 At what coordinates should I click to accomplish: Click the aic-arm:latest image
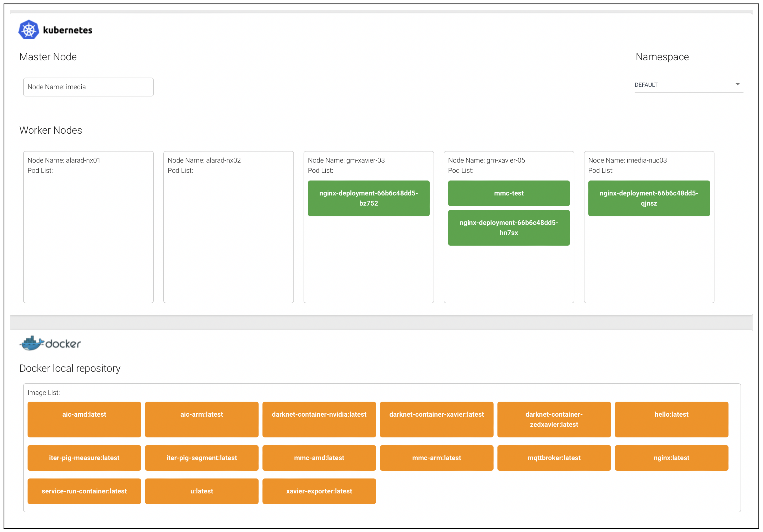201,419
